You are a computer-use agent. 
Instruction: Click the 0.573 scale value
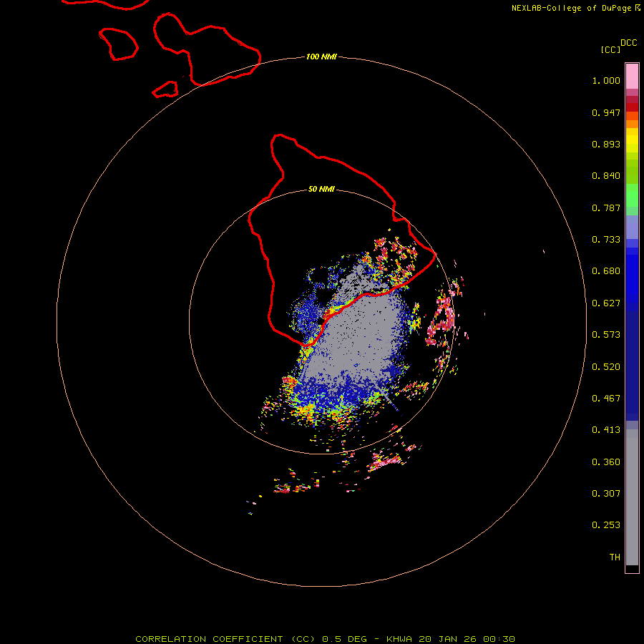click(606, 335)
